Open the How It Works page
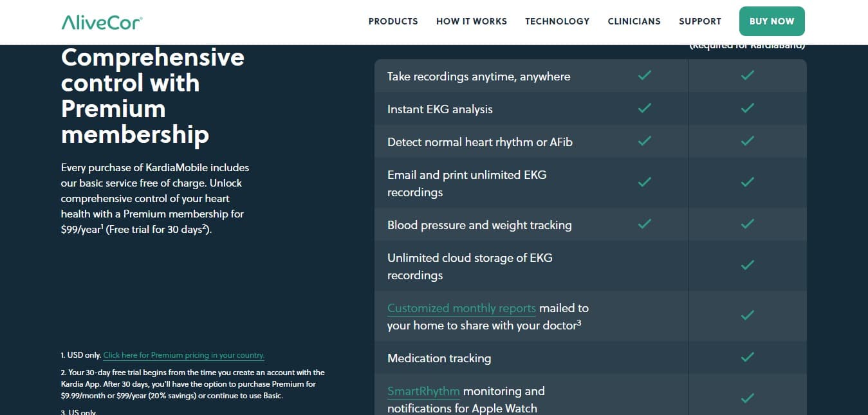 472,21
